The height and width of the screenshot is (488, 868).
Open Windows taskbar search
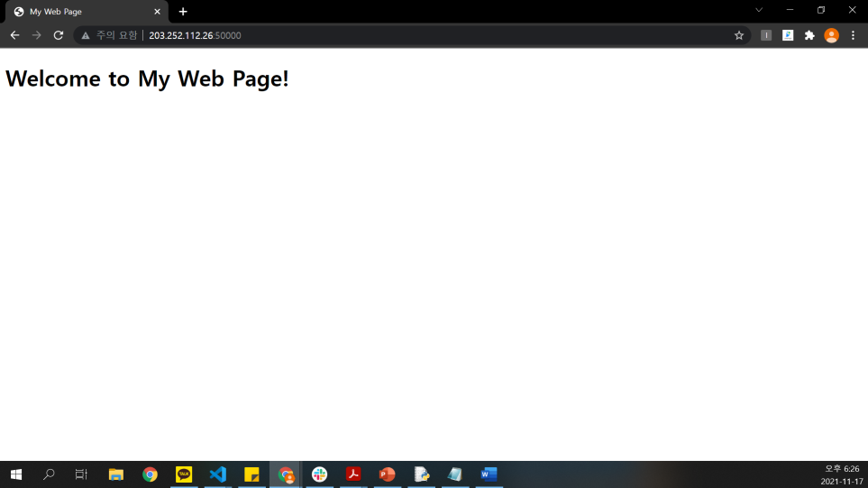(x=49, y=474)
